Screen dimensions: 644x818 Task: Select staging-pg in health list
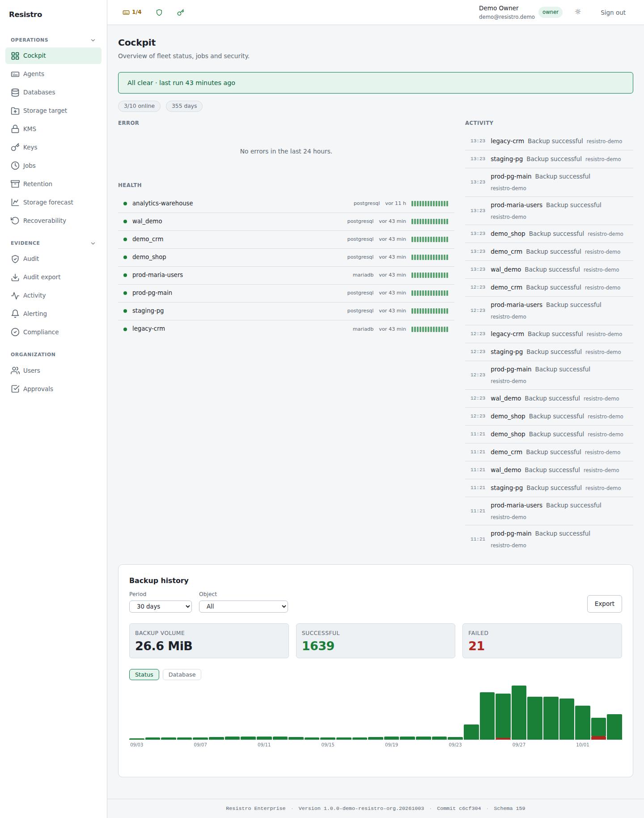coord(286,311)
